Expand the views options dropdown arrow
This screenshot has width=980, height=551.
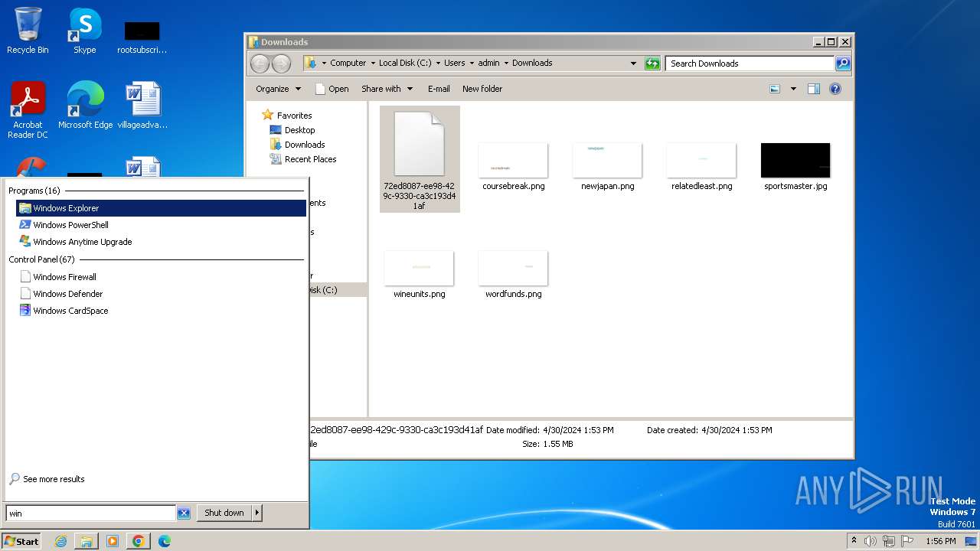point(793,89)
